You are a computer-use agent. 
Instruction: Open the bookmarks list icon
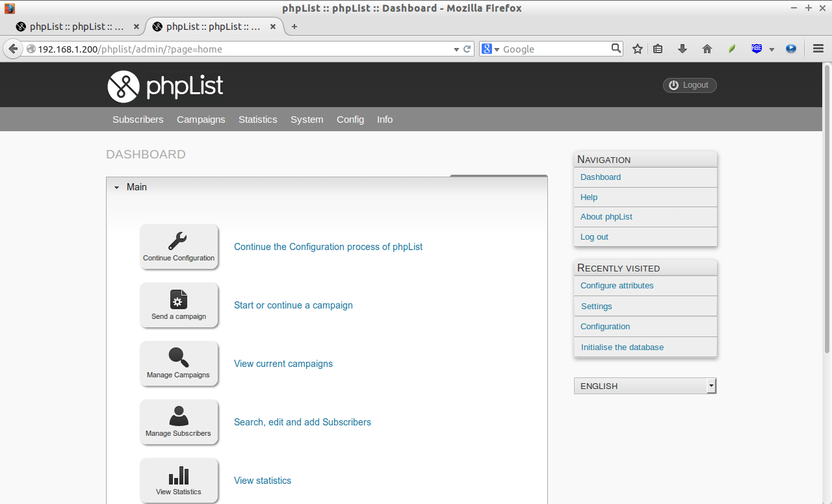click(658, 49)
